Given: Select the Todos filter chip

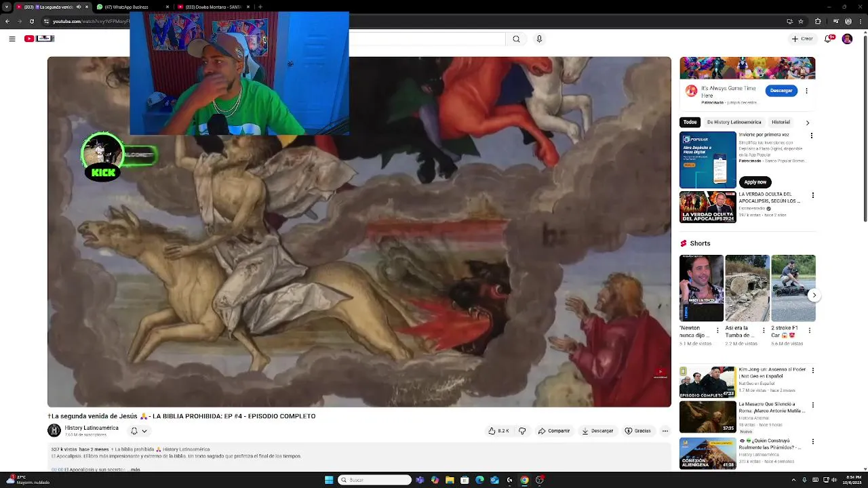Looking at the screenshot, I should click(x=690, y=122).
